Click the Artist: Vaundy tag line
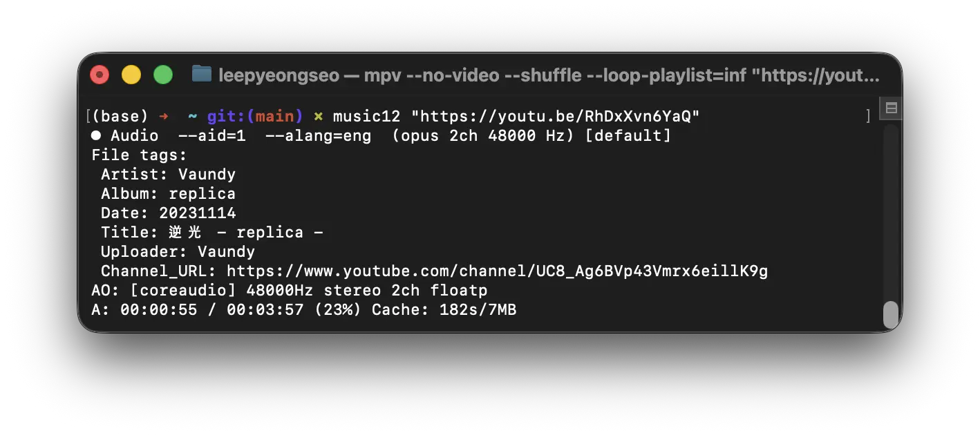This screenshot has height=435, width=980. tap(168, 175)
